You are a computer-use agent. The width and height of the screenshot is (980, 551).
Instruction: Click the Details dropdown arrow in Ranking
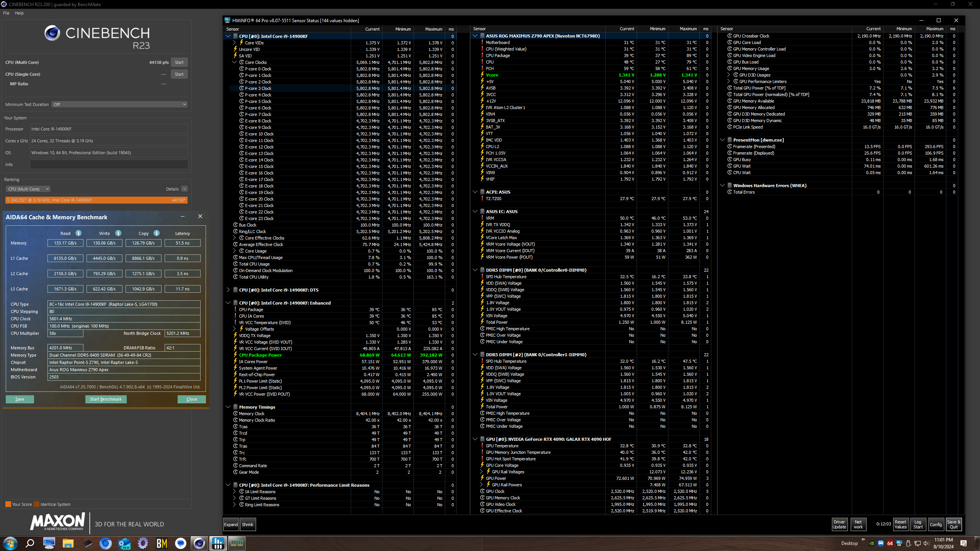coord(185,189)
